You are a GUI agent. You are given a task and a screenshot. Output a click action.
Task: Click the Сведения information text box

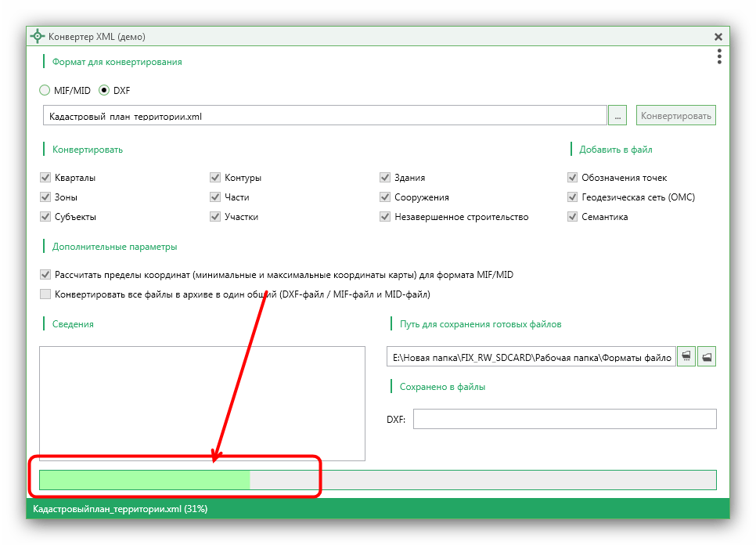tap(202, 404)
